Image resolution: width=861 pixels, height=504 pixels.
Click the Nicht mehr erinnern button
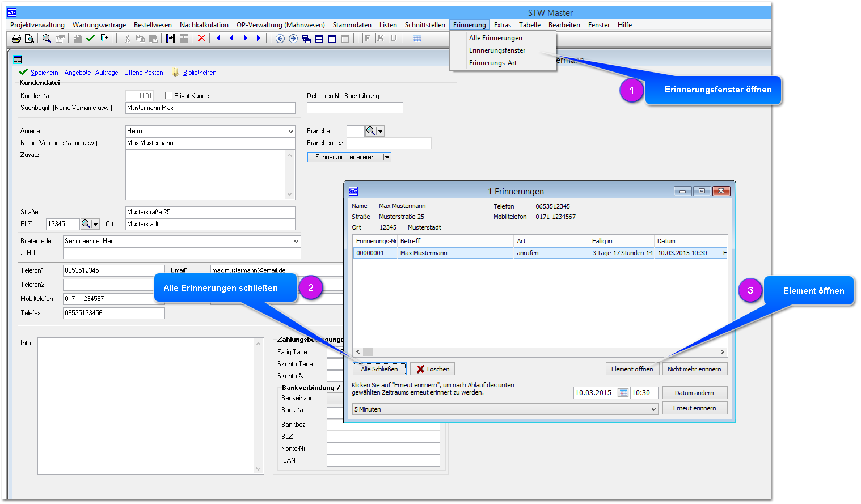694,369
